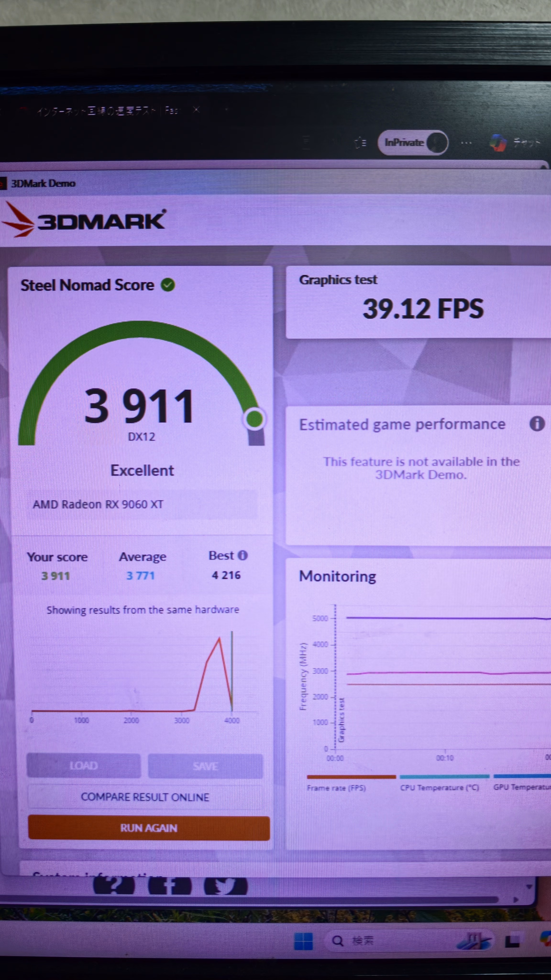Click the 3DMark Demo title bar icon
551x980 pixels.
point(3,183)
